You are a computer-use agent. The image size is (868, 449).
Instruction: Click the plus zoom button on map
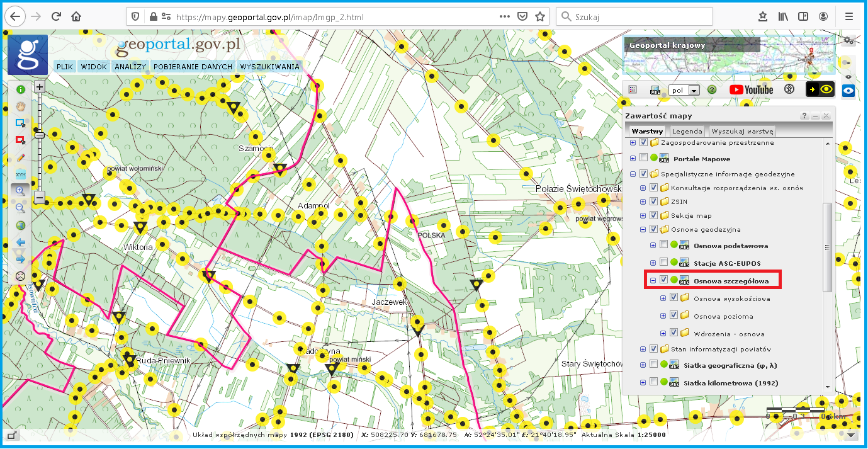click(x=40, y=87)
